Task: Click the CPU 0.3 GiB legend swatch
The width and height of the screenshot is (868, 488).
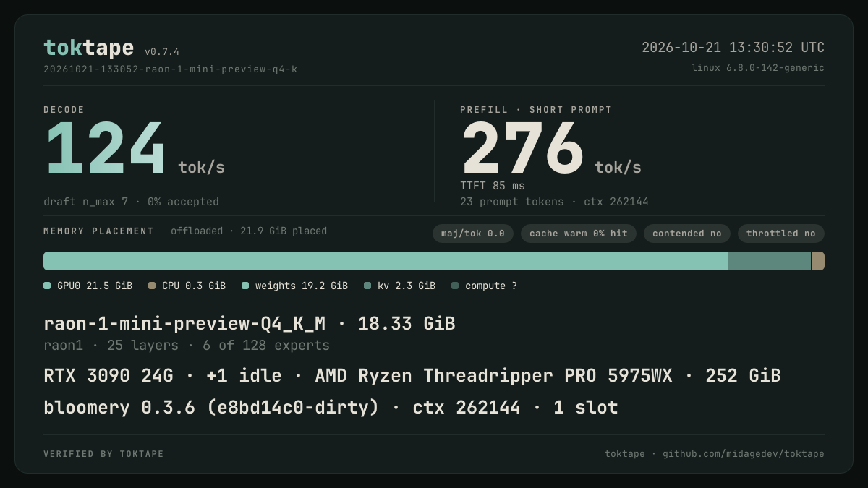Action: coord(152,286)
